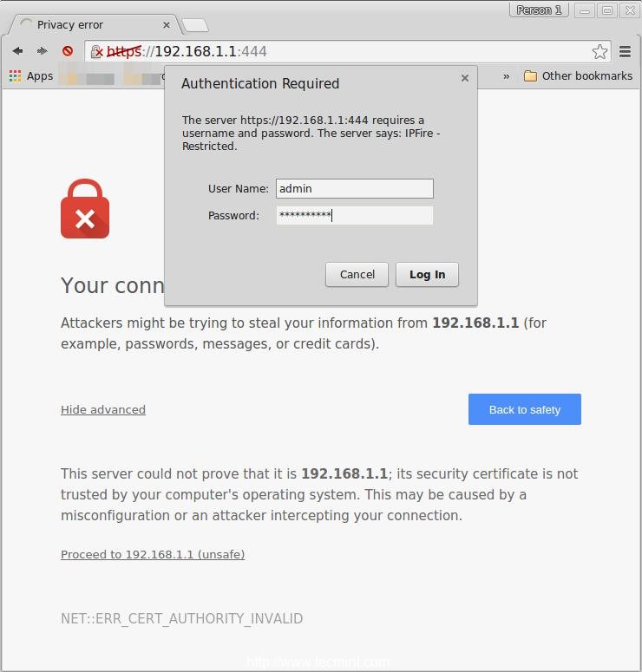Open the Person 1 profile menu
Viewport: 642px width, 672px height.
[539, 10]
